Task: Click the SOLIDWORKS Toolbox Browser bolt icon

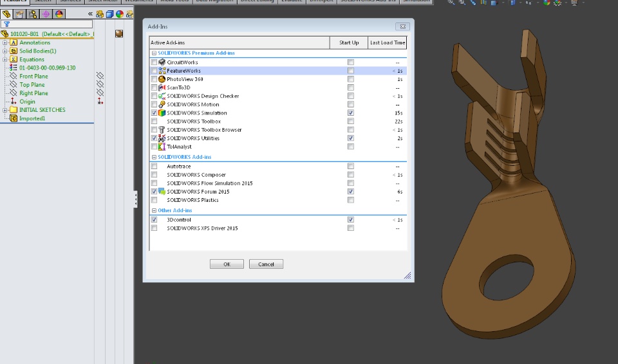Action: click(162, 130)
